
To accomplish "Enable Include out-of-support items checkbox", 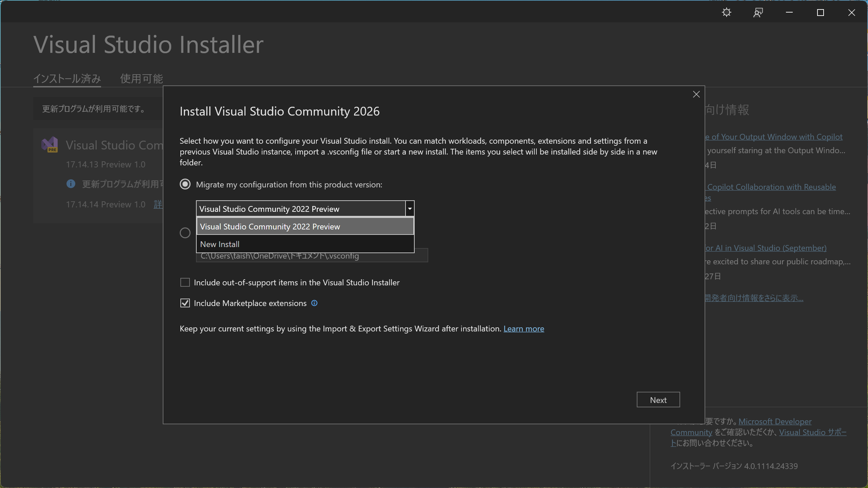I will click(x=185, y=282).
